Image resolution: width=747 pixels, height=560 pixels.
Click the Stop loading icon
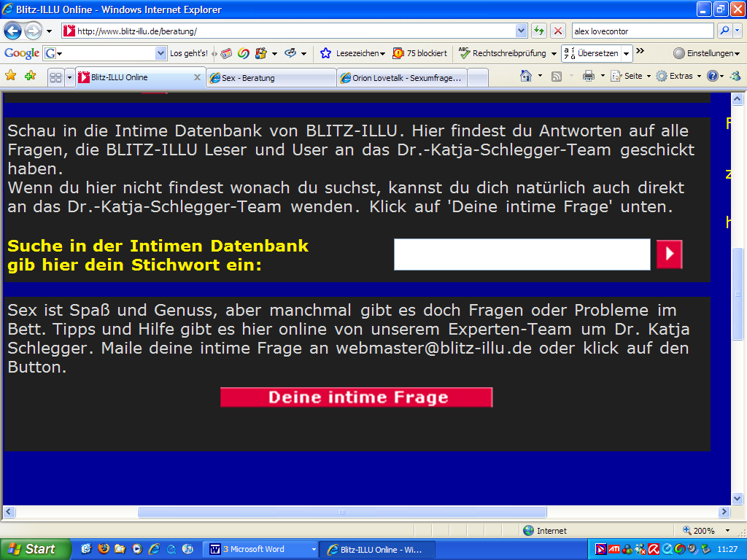pos(558,31)
